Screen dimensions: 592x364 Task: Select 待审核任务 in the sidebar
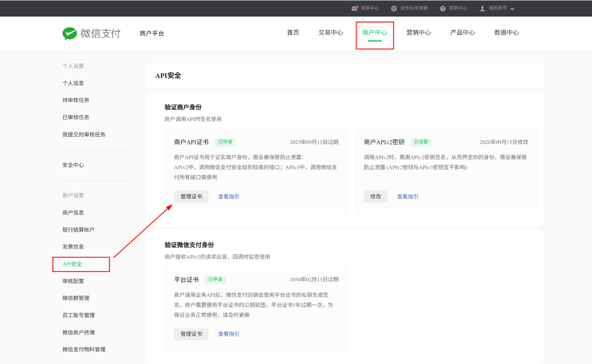coord(76,100)
